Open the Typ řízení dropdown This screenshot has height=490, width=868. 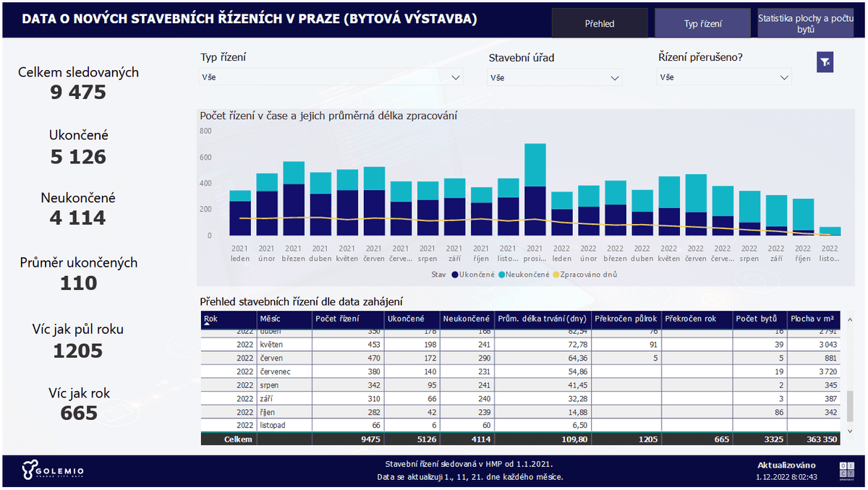331,77
